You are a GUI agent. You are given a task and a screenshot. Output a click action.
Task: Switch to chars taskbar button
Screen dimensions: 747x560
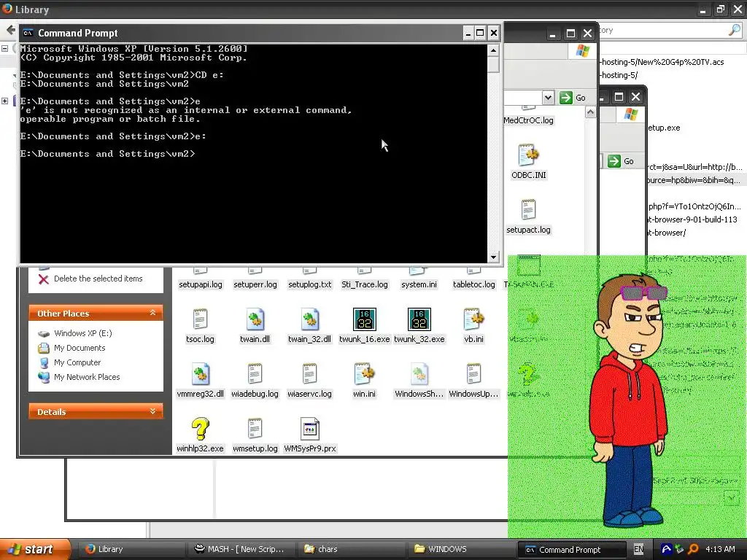[x=351, y=549]
